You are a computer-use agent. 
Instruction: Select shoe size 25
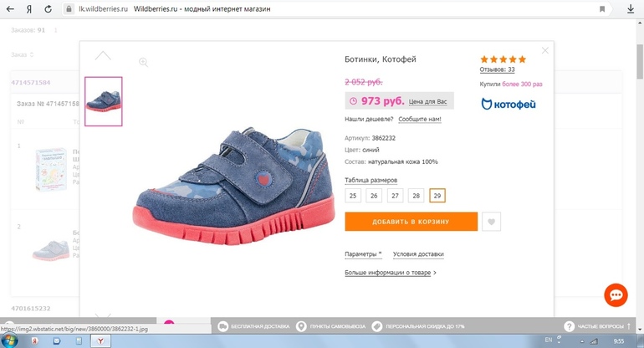click(x=353, y=196)
